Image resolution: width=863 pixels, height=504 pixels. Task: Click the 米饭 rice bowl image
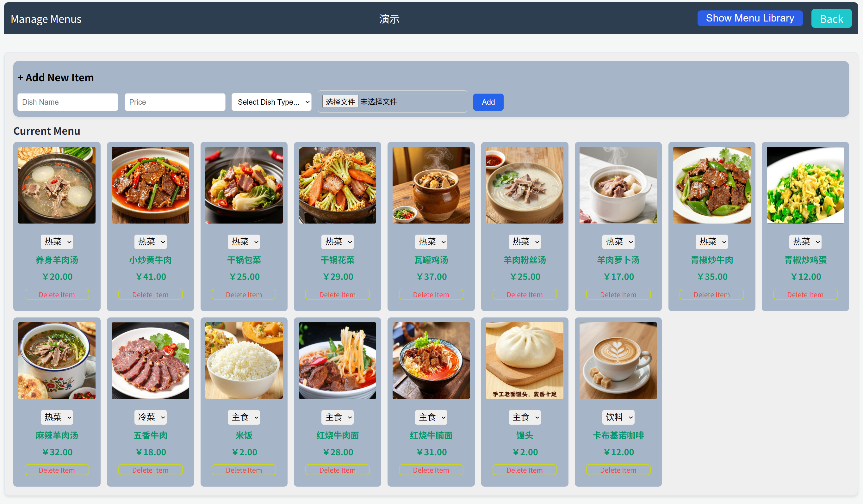pos(244,360)
